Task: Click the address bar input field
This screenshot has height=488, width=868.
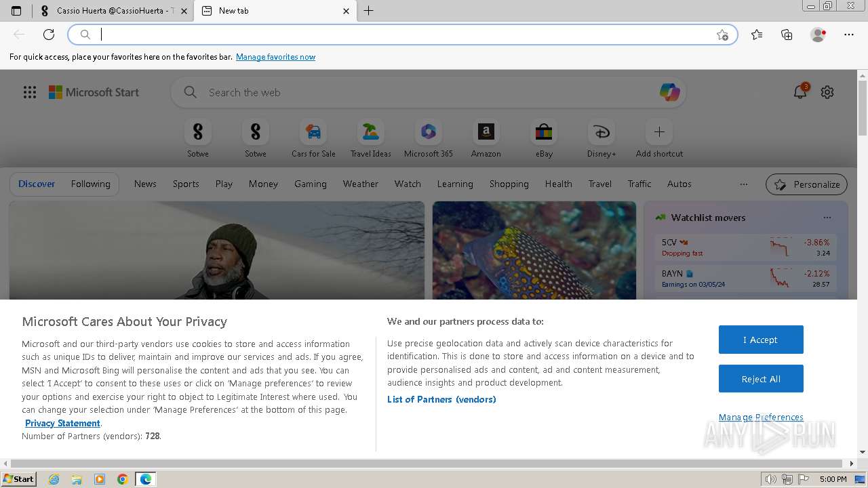Action: click(x=403, y=35)
